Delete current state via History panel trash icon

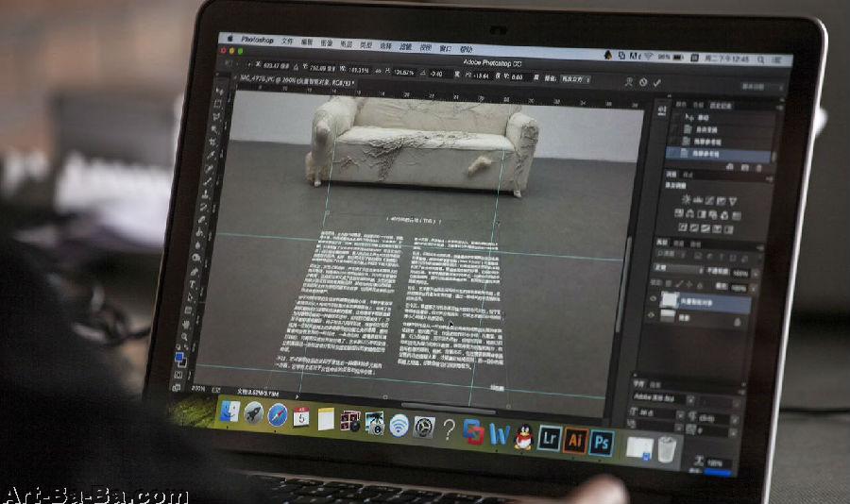pyautogui.click(x=758, y=168)
